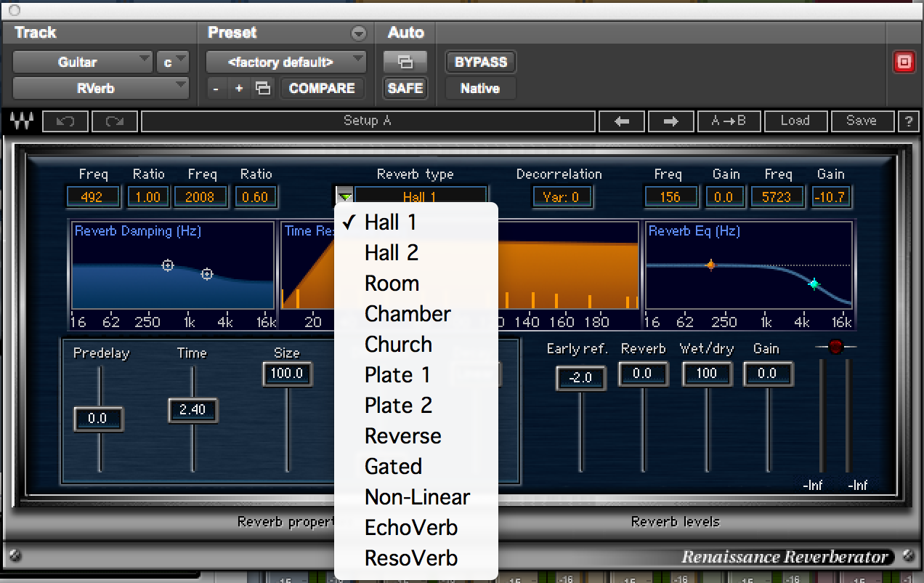
Task: Open the RVerb plug-in selector dropdown
Action: (101, 89)
